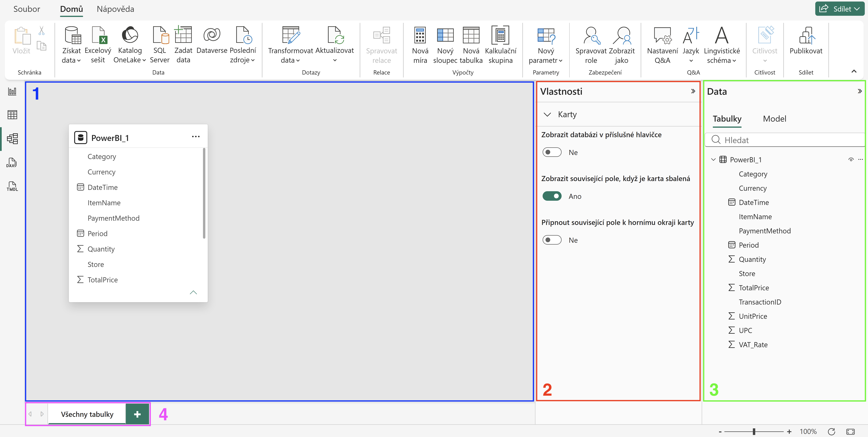Open PowerBI_1 card more options
This screenshot has width=868, height=437.
pos(196,136)
